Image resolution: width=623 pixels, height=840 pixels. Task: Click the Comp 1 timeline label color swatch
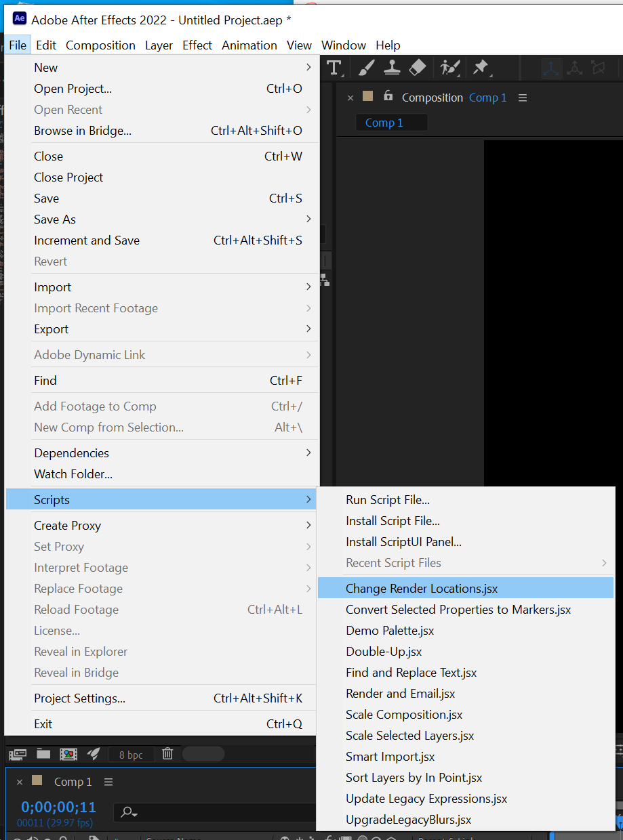[37, 780]
